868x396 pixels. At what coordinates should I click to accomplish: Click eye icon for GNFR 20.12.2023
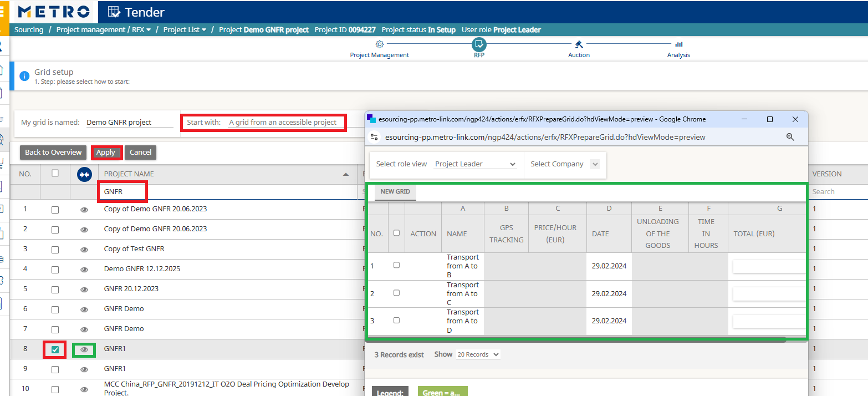[84, 290]
